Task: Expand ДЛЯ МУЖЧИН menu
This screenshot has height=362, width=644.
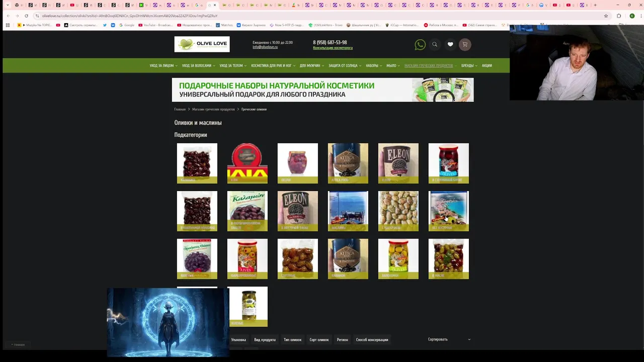Action: pyautogui.click(x=311, y=65)
